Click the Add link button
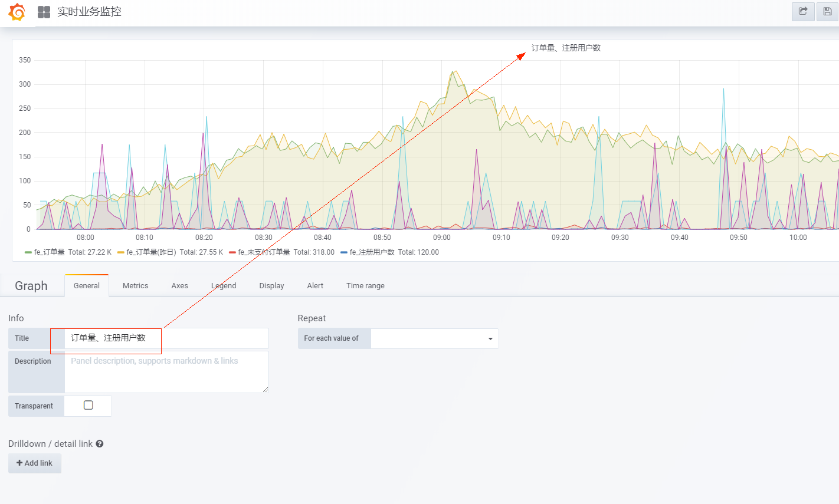The height and width of the screenshot is (504, 839). click(x=35, y=463)
